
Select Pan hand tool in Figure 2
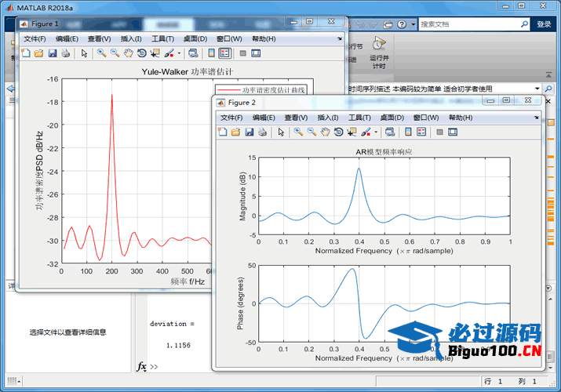(x=325, y=132)
